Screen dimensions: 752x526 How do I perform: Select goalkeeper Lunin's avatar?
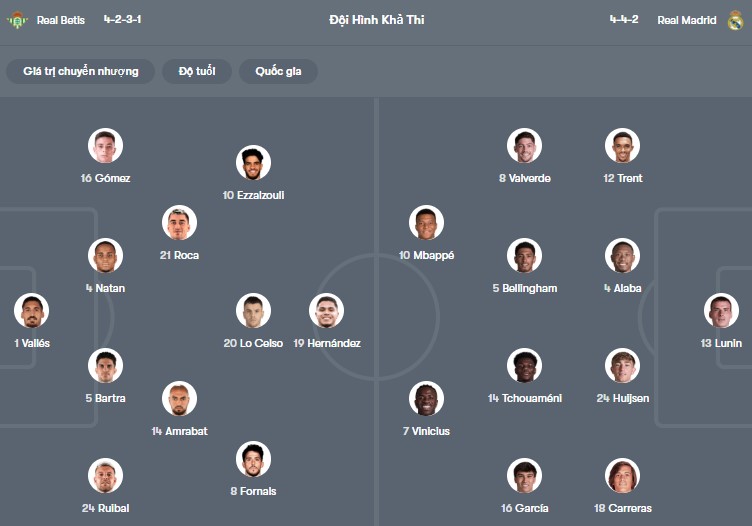click(x=721, y=311)
